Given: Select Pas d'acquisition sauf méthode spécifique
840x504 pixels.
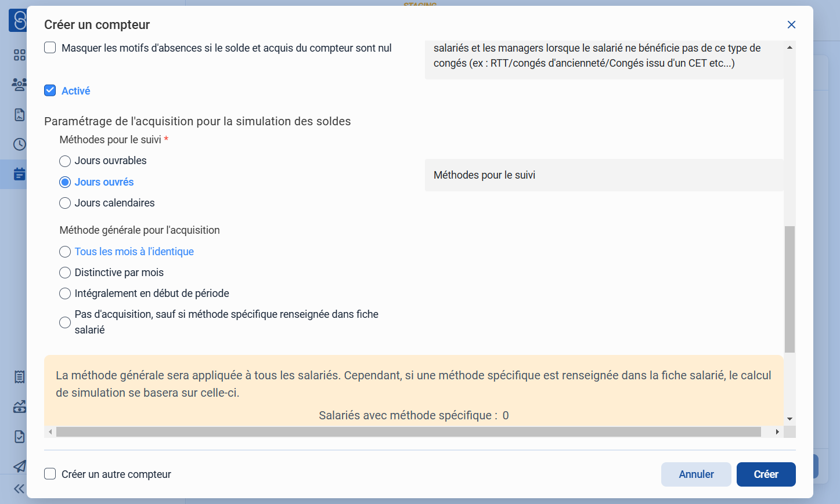Looking at the screenshot, I should (x=65, y=322).
